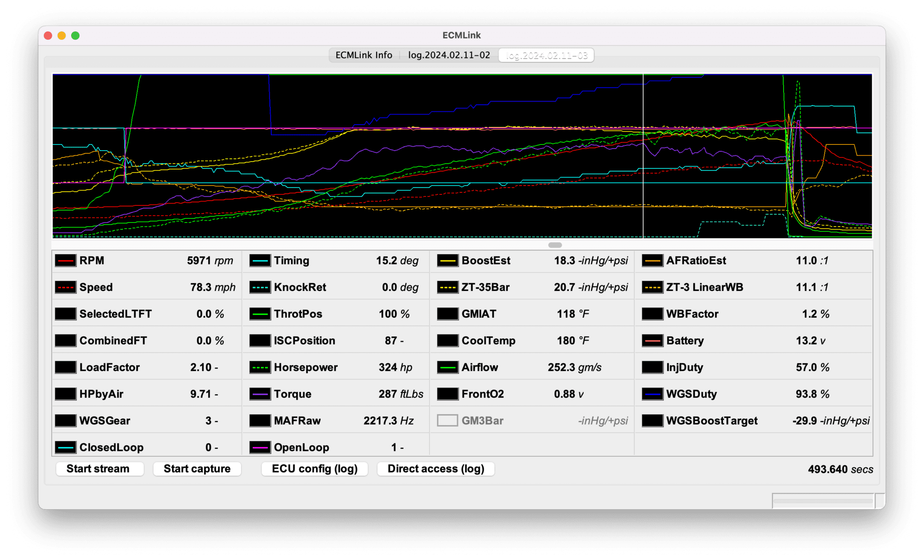Click the Airflow green swatch
Image resolution: width=924 pixels, height=560 pixels.
(x=448, y=367)
